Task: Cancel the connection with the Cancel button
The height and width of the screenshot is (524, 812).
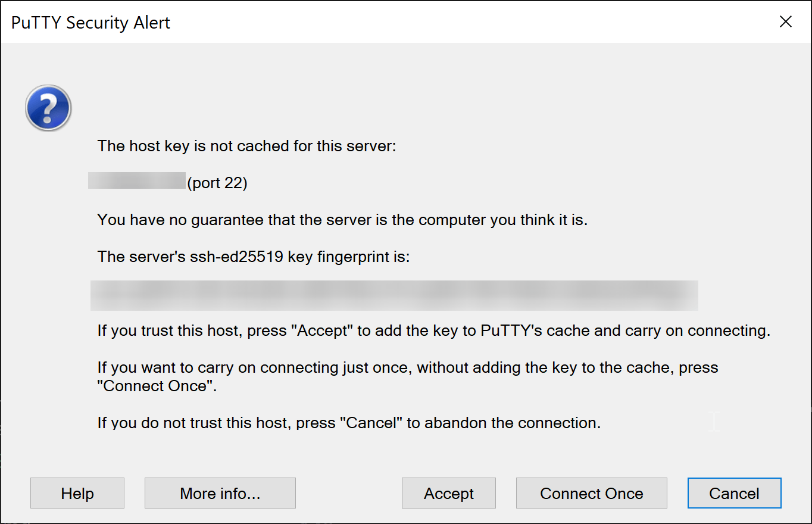Action: coord(734,493)
